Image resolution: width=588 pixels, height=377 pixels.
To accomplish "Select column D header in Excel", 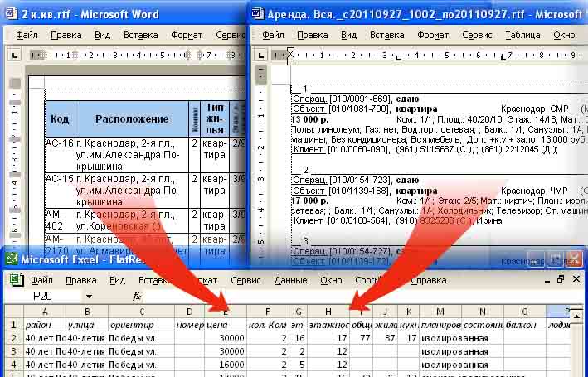I will [x=190, y=312].
